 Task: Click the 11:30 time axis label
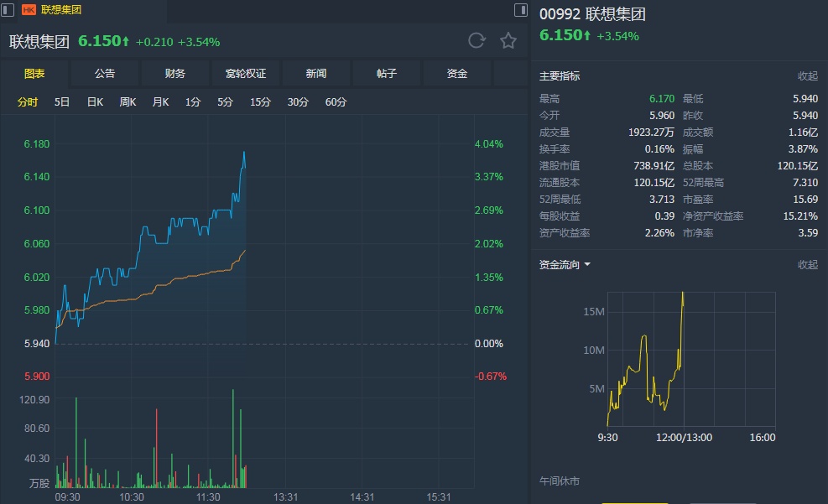click(208, 497)
